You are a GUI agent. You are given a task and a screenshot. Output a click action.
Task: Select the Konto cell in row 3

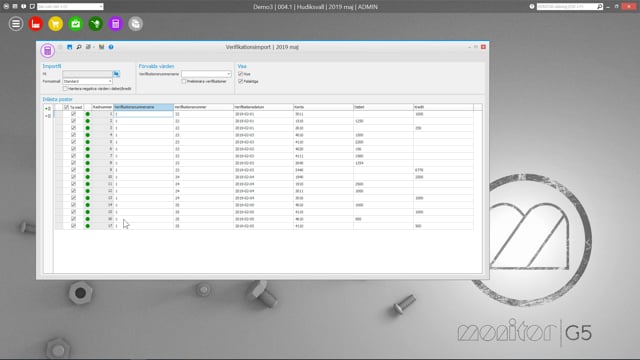[323, 128]
